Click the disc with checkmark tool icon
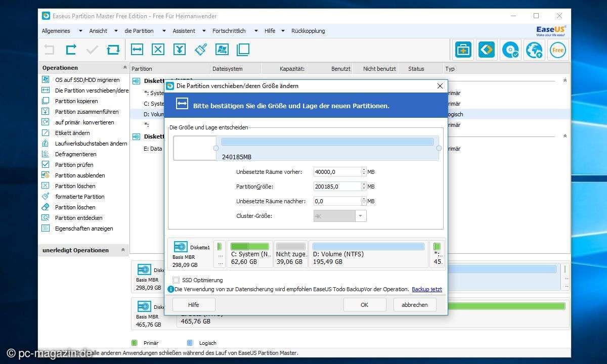This screenshot has width=607, height=364. [x=510, y=50]
